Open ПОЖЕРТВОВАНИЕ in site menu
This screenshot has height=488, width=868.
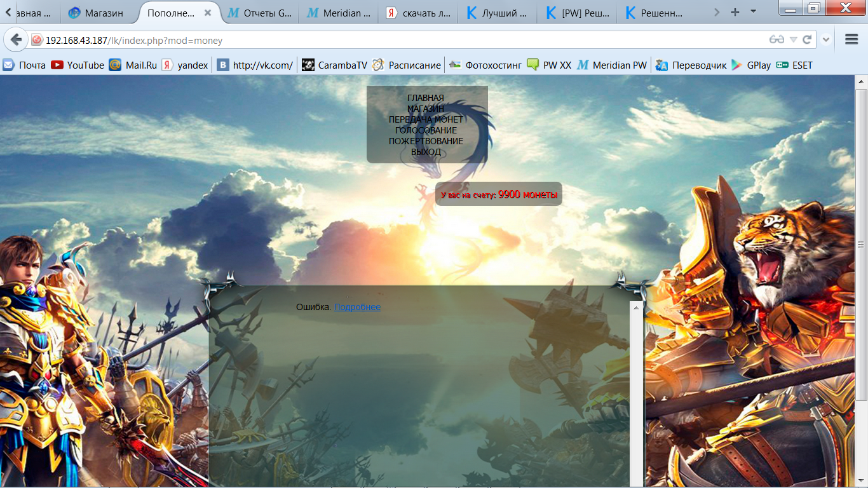tap(426, 141)
